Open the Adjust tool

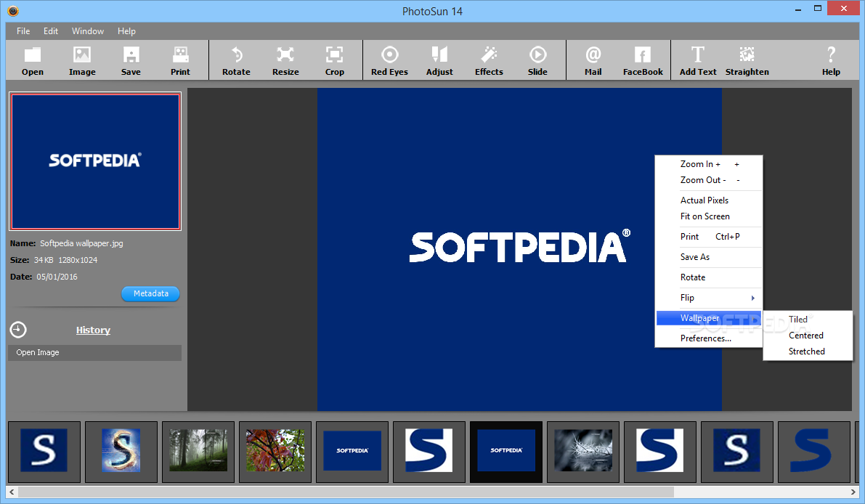tap(439, 60)
